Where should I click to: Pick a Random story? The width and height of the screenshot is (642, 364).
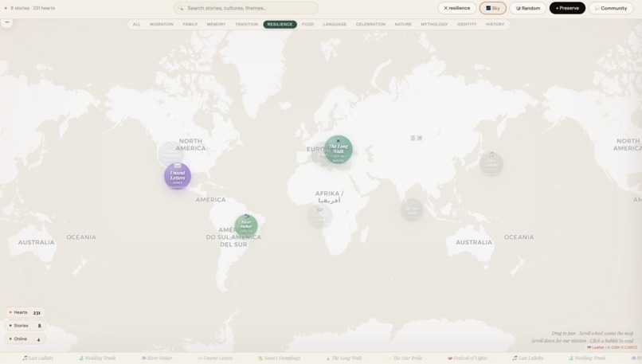[x=528, y=8]
